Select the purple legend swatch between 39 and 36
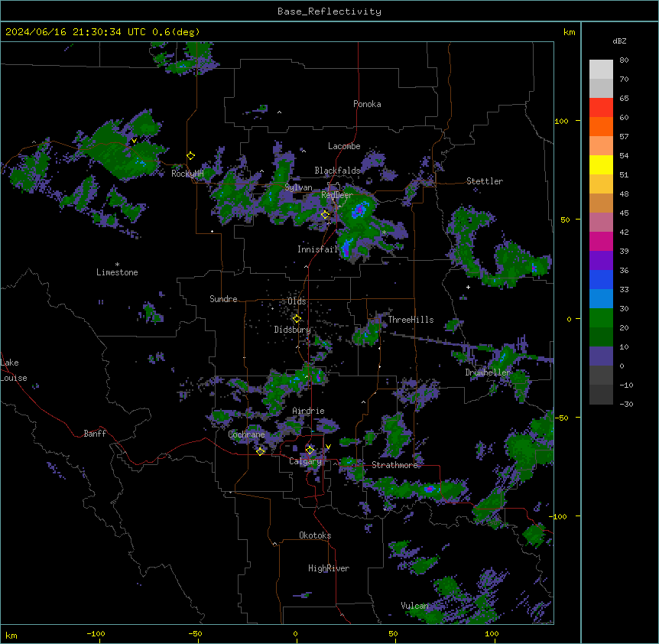This screenshot has width=659, height=644. 601,261
